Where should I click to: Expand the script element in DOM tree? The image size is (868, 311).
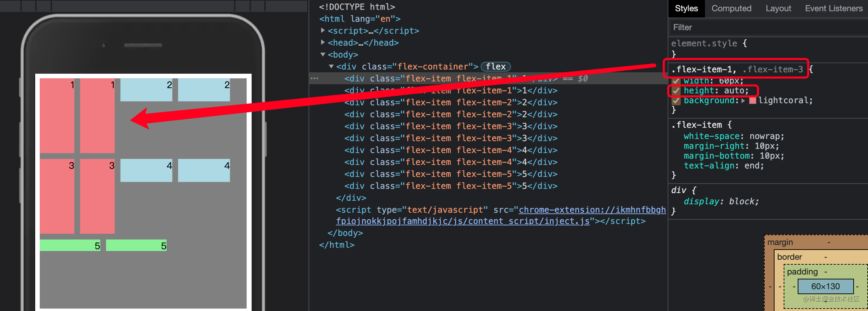pos(323,31)
